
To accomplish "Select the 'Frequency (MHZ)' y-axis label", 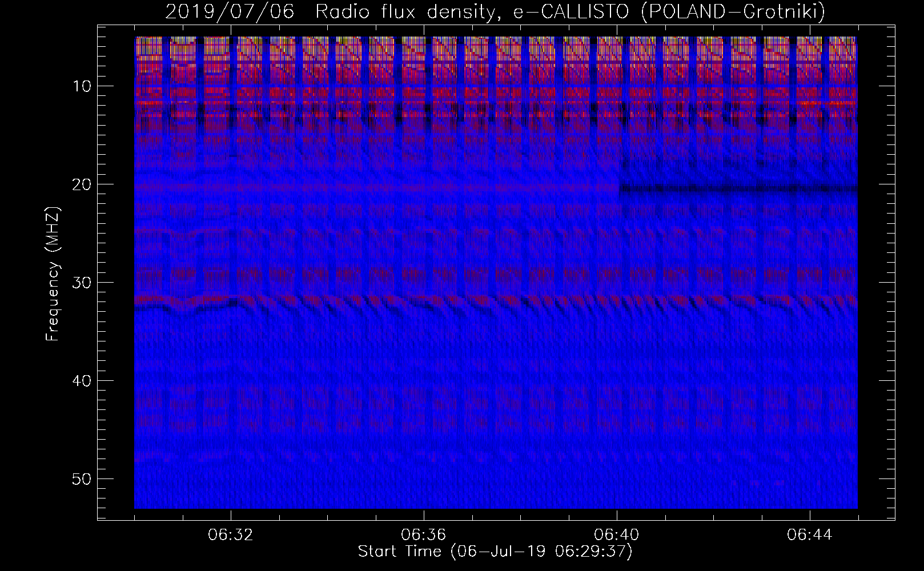I will 53,274.
